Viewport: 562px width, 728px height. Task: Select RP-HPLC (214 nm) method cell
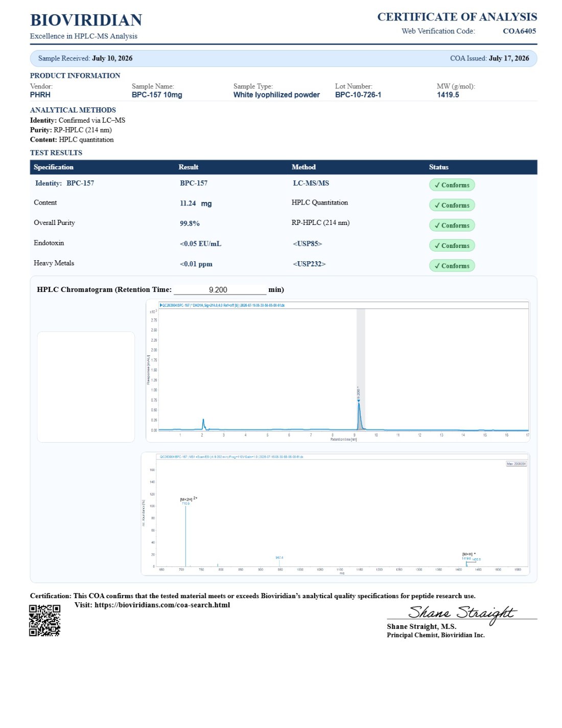pos(321,223)
